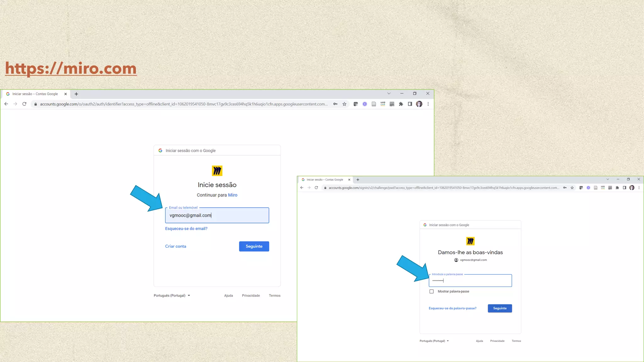Image resolution: width=644 pixels, height=362 pixels.
Task: Click the Seguinte button under email field
Action: (254, 246)
